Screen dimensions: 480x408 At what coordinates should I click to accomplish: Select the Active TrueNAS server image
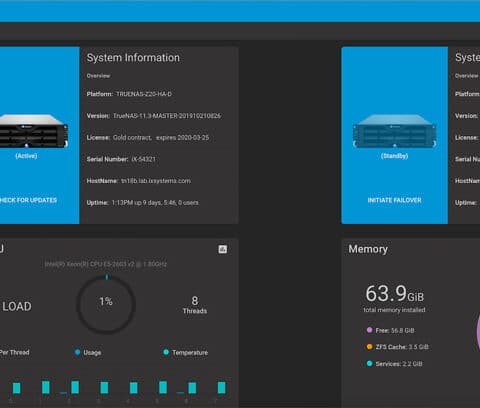click(x=34, y=131)
